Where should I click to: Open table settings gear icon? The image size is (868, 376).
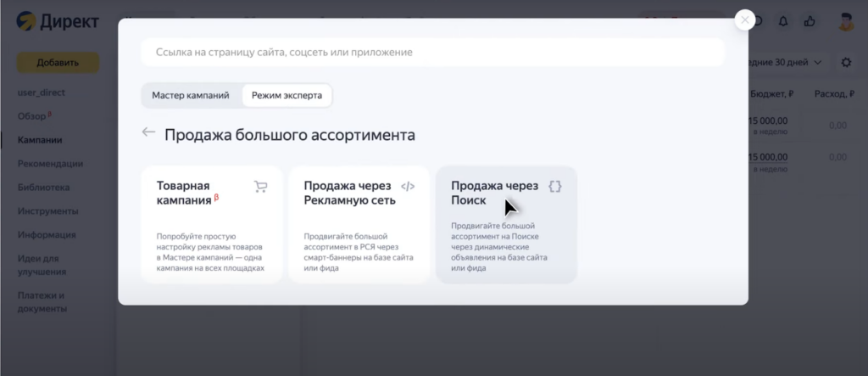tap(847, 63)
